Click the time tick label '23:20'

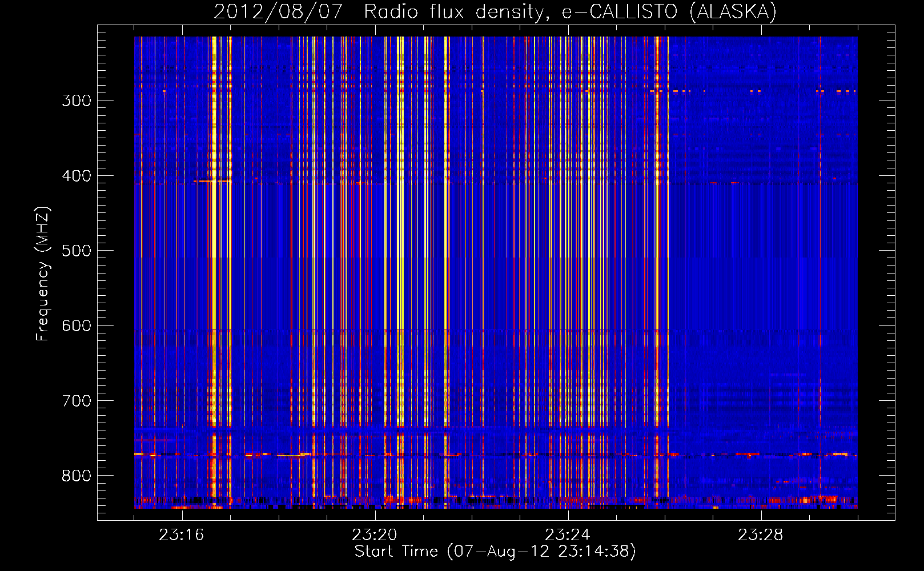(x=375, y=535)
